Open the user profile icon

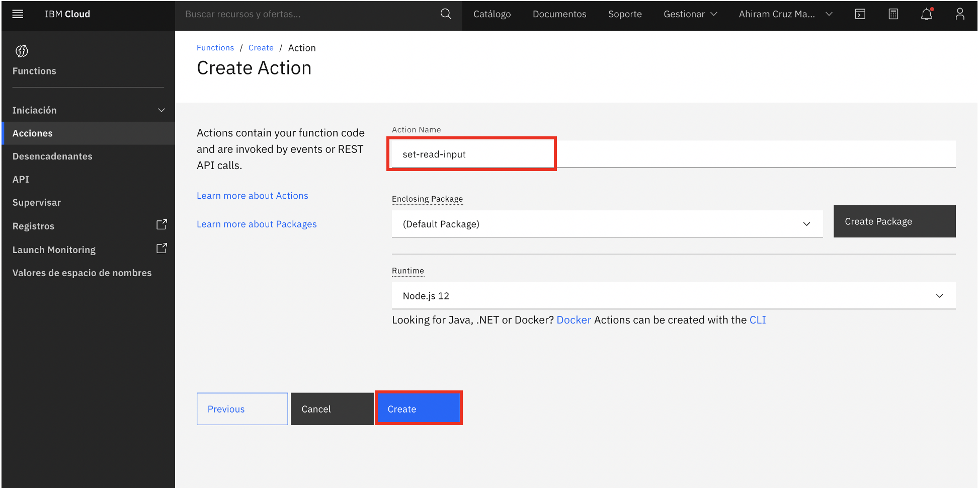(960, 14)
